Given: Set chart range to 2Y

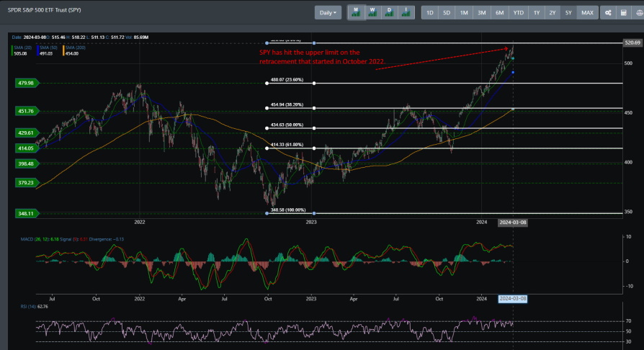Looking at the screenshot, I should 553,13.
